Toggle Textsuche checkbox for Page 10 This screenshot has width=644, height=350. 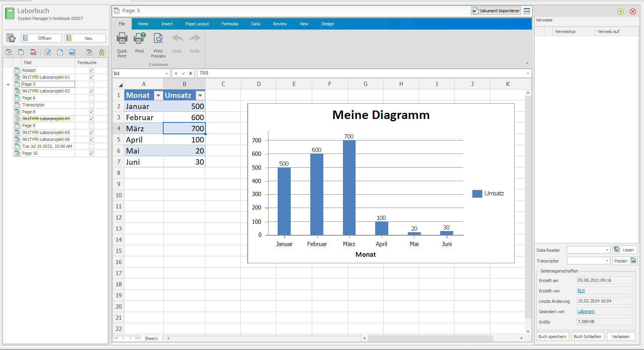91,153
